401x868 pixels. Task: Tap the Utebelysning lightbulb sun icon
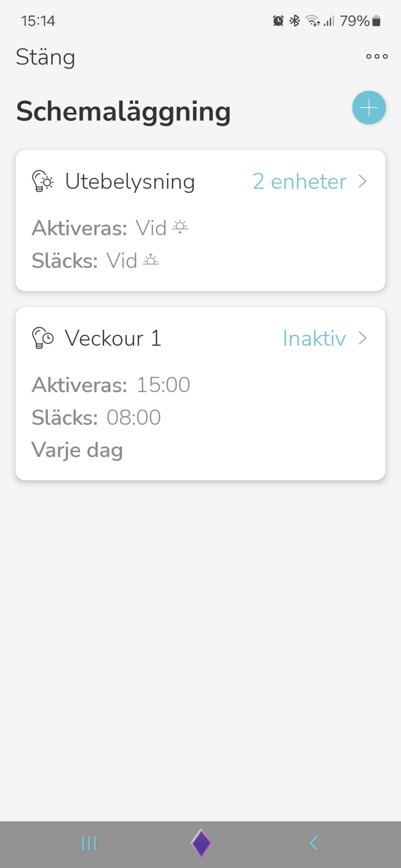[42, 181]
